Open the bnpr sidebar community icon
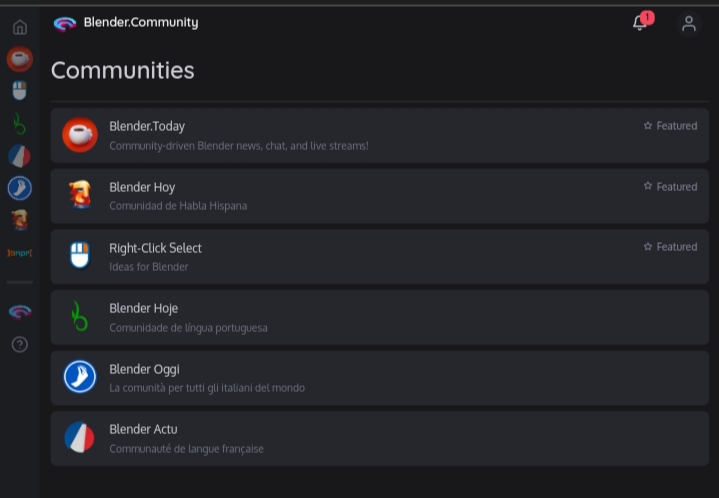The width and height of the screenshot is (719, 498). [20, 253]
